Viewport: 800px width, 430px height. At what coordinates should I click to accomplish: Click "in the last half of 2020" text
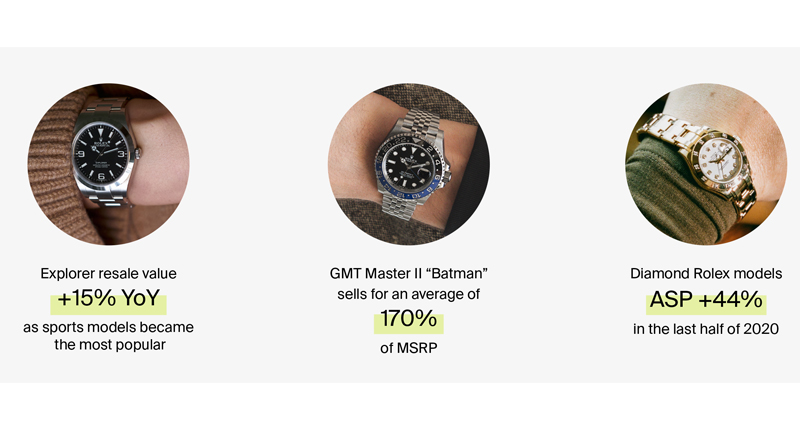pos(707,328)
